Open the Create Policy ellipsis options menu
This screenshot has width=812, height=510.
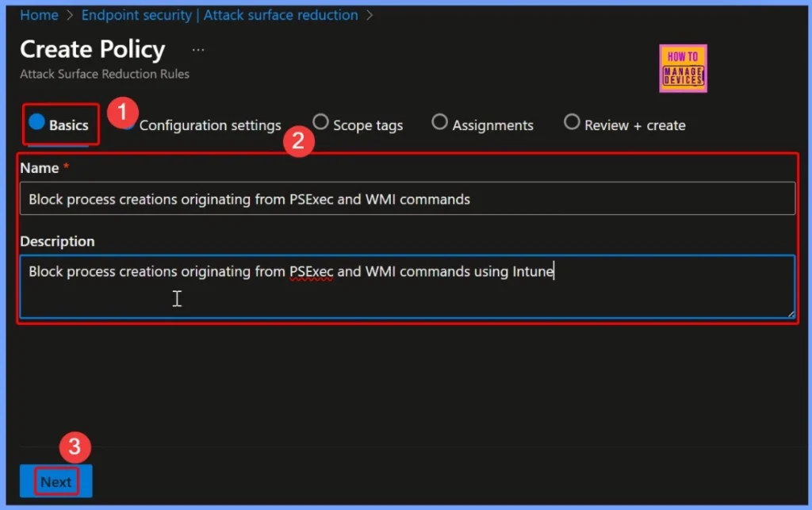click(197, 49)
